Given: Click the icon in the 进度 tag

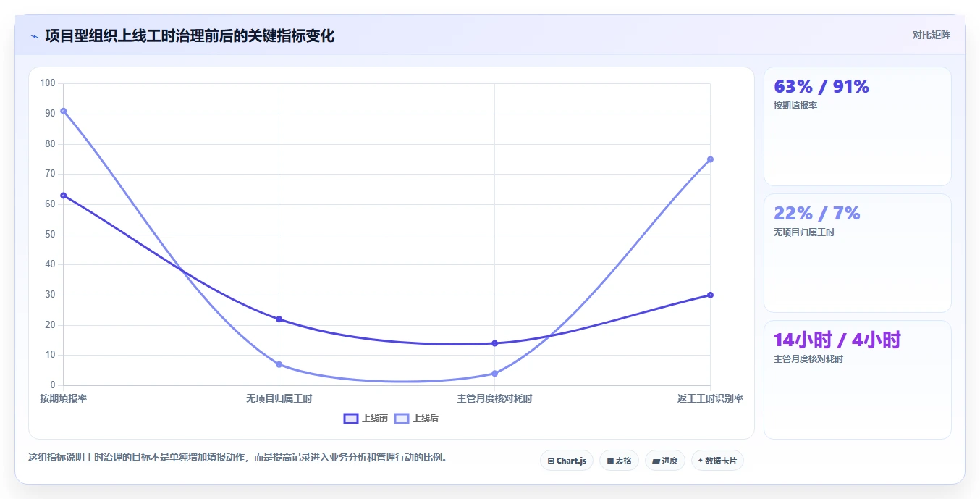Looking at the screenshot, I should (656, 461).
